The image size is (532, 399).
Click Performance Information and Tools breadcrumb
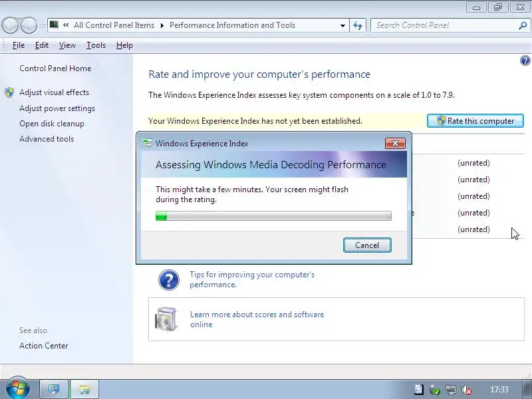coord(232,25)
